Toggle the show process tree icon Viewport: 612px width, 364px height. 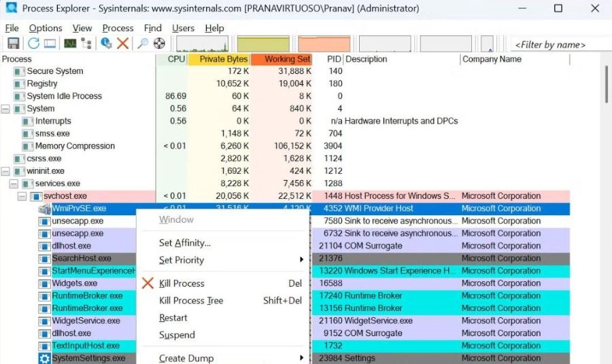(x=86, y=43)
